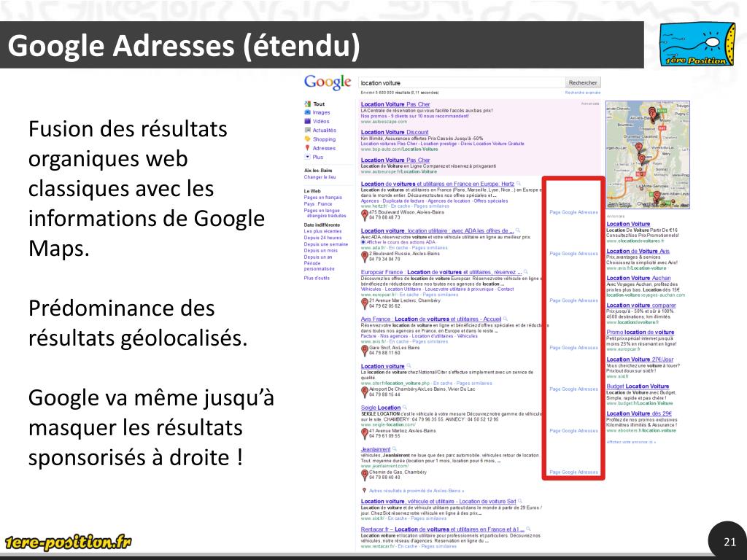
Task: Click 'Pages similaires' under the ada.fr result
Action: (x=430, y=248)
